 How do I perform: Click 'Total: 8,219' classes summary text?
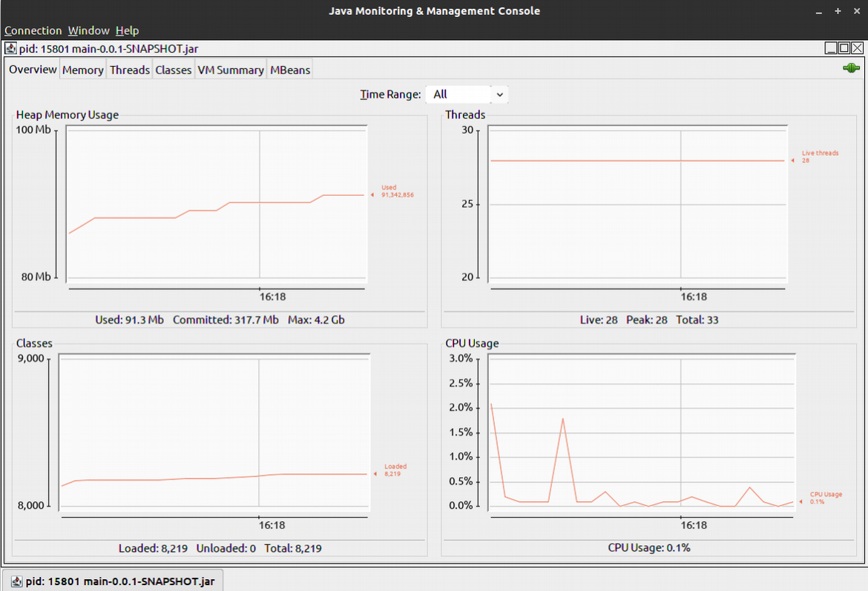(293, 549)
